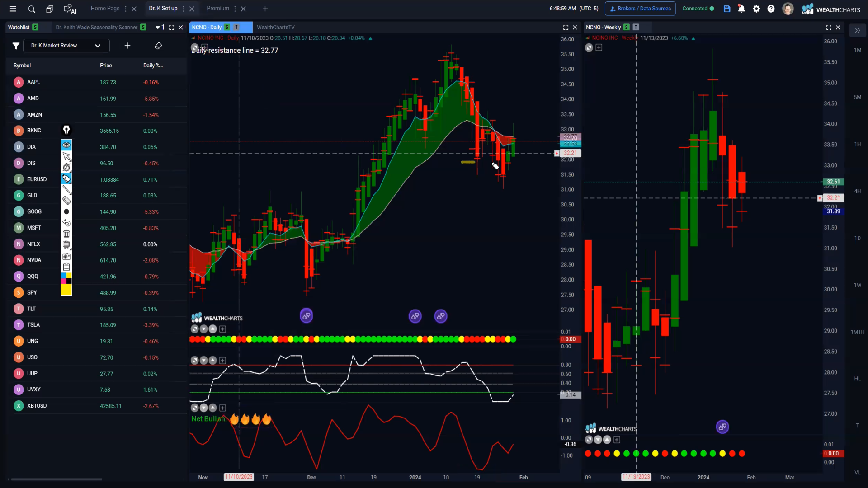Screen dimensions: 868x488
Task: Open the user profile avatar
Action: coord(788,9)
